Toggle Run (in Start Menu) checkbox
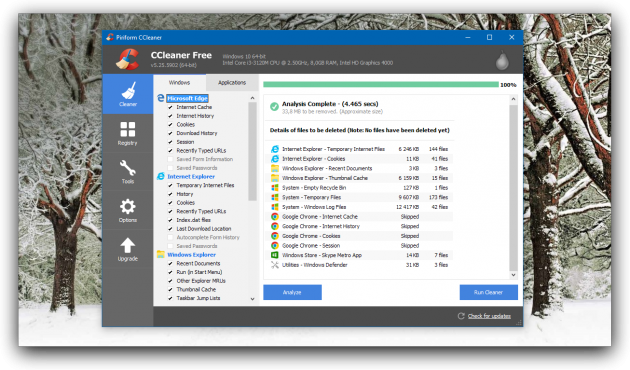The width and height of the screenshot is (630, 370). [170, 272]
